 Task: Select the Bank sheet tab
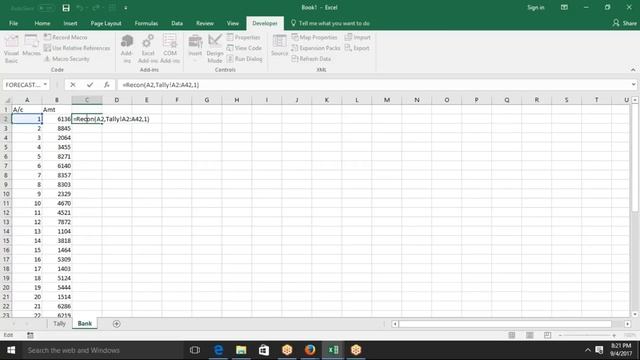pos(84,323)
